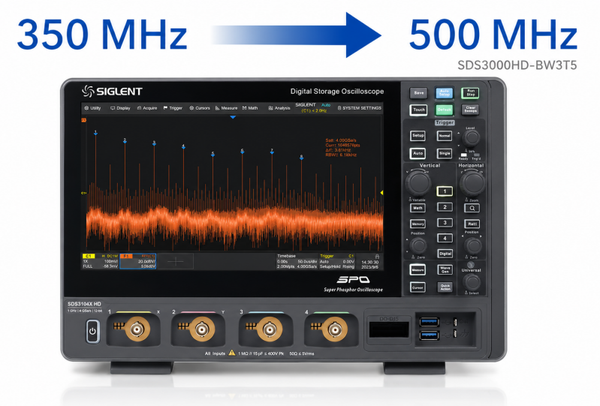
Task: Open the C1 channel descriptor box
Action: click(x=101, y=261)
